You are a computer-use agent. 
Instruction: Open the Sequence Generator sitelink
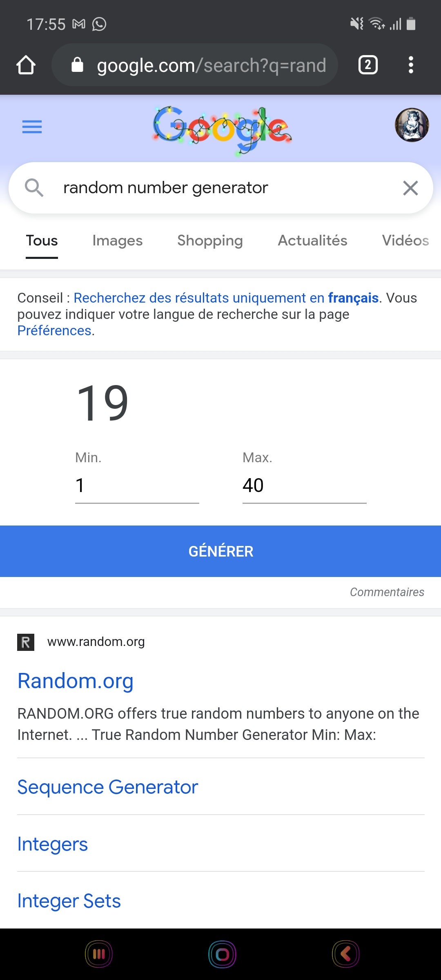108,787
